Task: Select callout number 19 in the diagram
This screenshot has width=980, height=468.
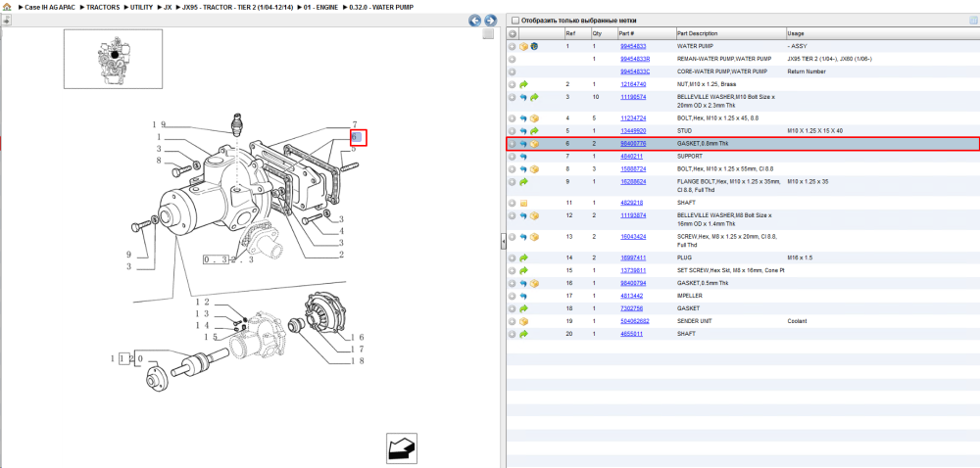Action: (x=158, y=124)
